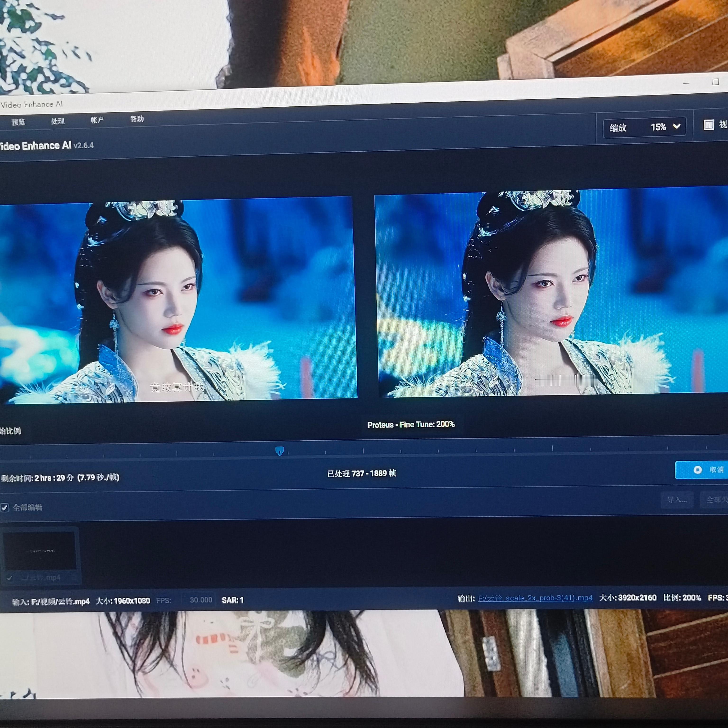Click the output scale "比例: 200%"
Viewport: 728px width, 728px height.
pyautogui.click(x=682, y=598)
